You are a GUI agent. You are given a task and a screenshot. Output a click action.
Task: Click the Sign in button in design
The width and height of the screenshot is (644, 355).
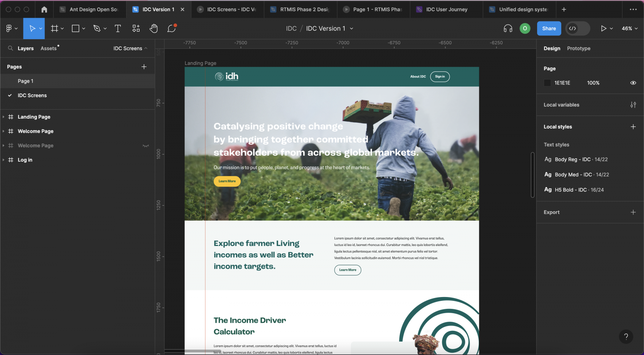pos(440,76)
